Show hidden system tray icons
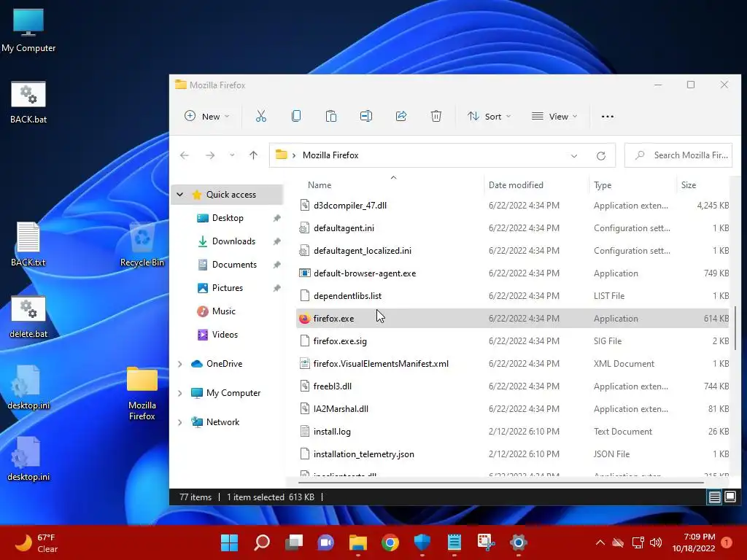The height and width of the screenshot is (560, 747). pos(600,542)
